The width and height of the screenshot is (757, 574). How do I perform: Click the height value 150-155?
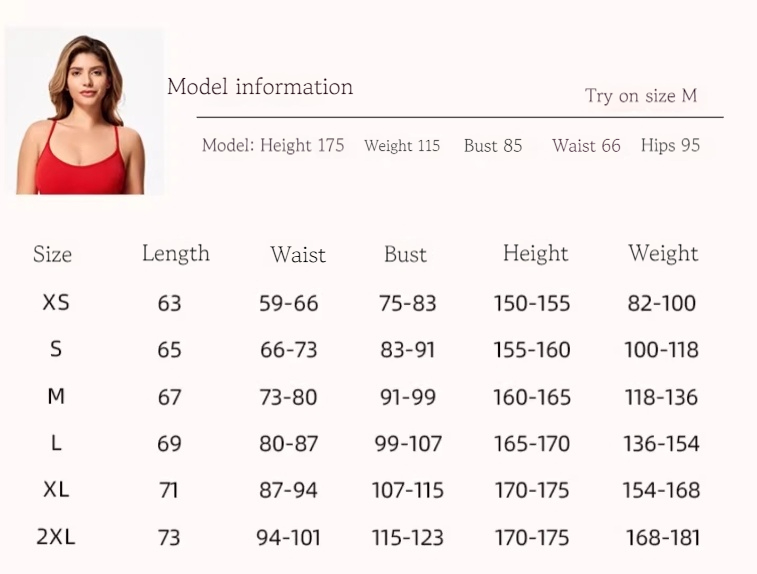tap(532, 304)
